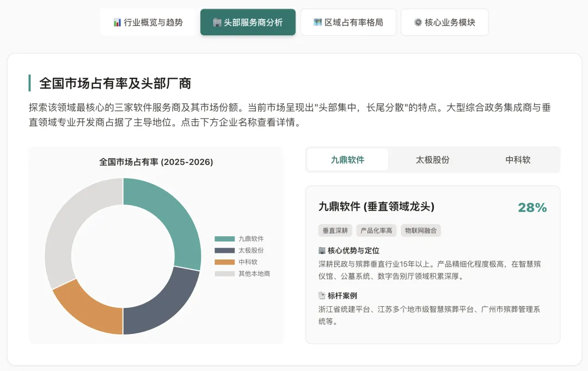Click the 物联网融合 tag
The image size is (588, 371).
click(421, 231)
